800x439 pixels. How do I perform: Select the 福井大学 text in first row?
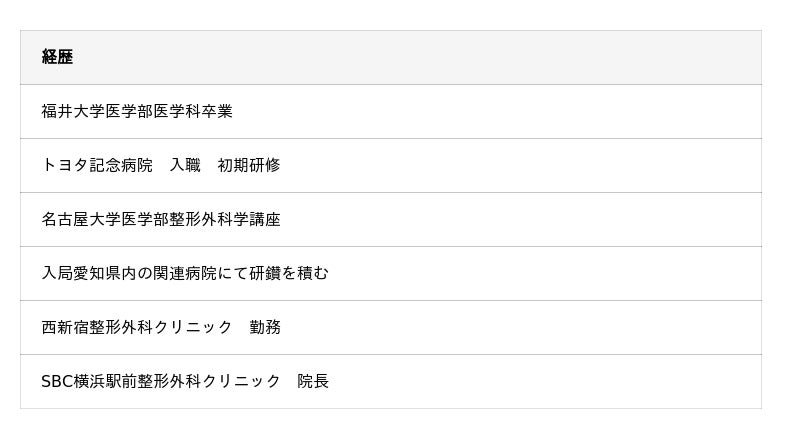[x=73, y=111]
